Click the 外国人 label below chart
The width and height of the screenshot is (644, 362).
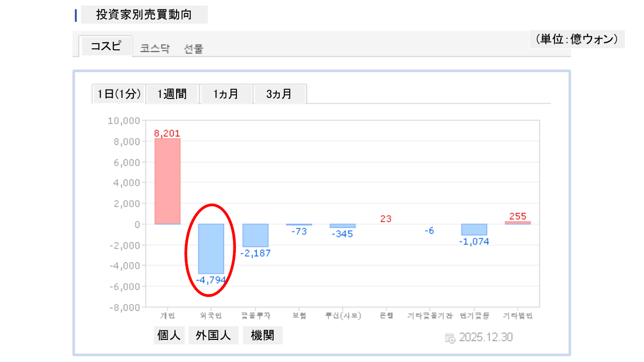(213, 335)
